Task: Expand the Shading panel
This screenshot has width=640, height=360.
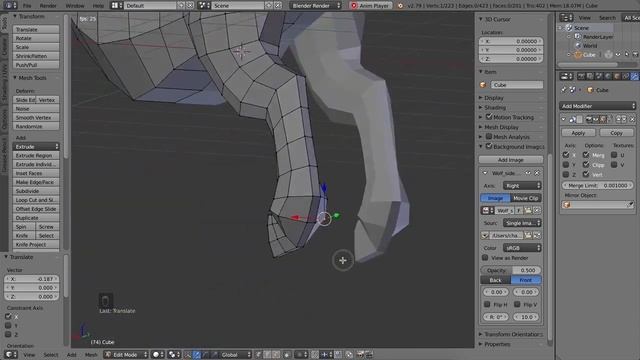Action: pyautogui.click(x=495, y=108)
